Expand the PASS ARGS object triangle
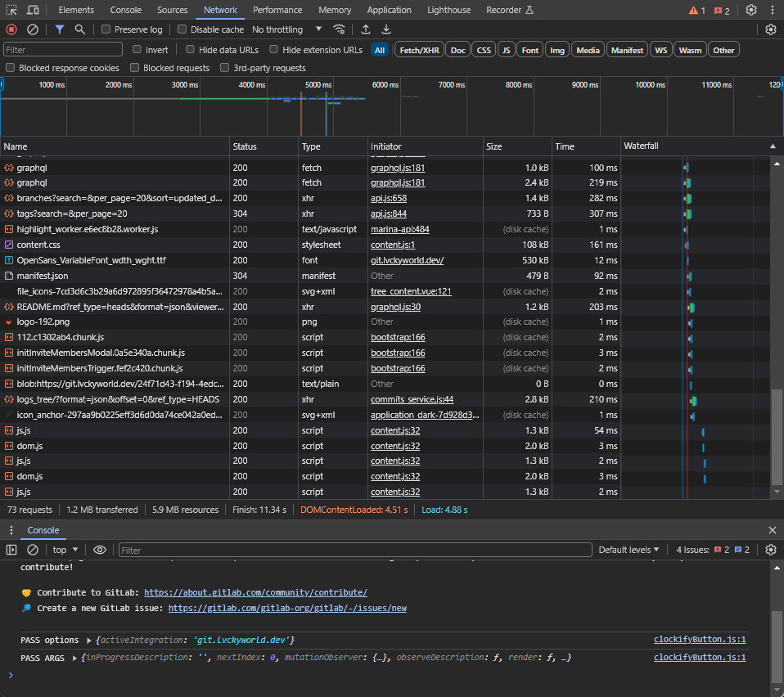 pyautogui.click(x=76, y=658)
